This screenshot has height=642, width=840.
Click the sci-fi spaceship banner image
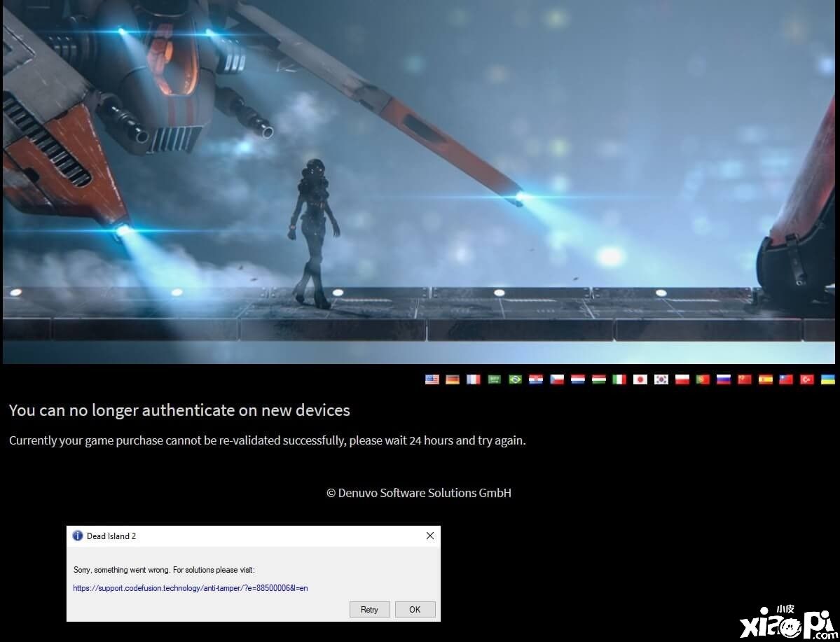tap(419, 182)
